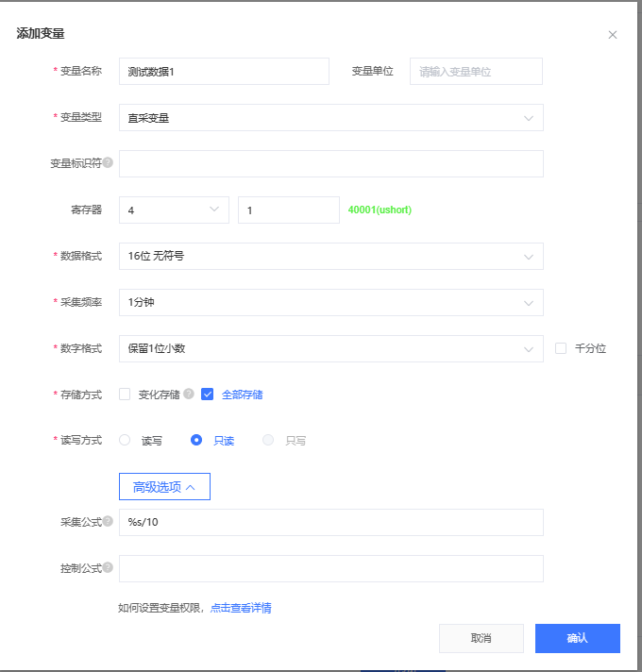Select the 只读 radio button

[196, 440]
